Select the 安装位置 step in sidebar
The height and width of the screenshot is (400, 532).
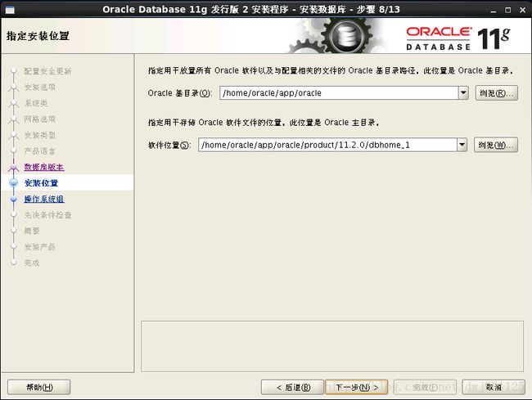tap(41, 183)
